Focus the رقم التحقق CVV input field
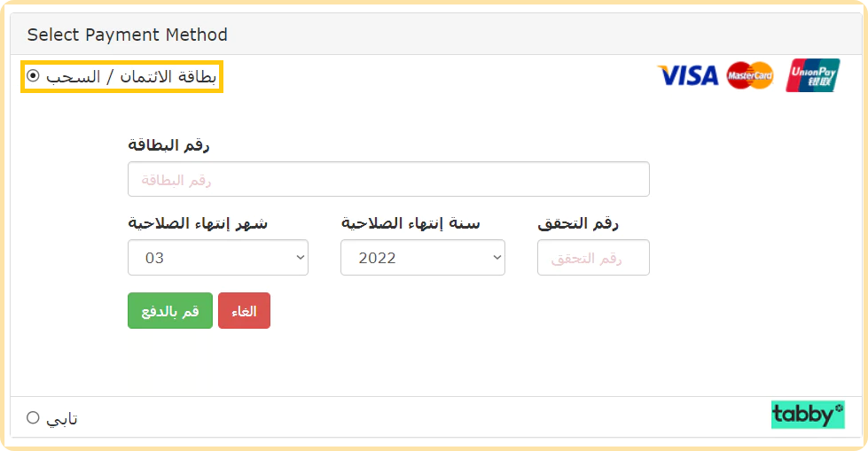The image size is (868, 451). tap(593, 257)
